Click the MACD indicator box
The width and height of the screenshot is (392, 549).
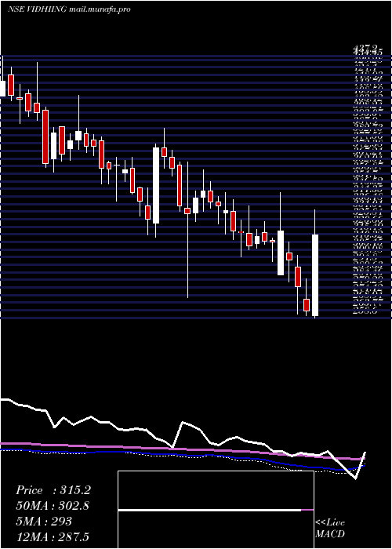click(216, 510)
